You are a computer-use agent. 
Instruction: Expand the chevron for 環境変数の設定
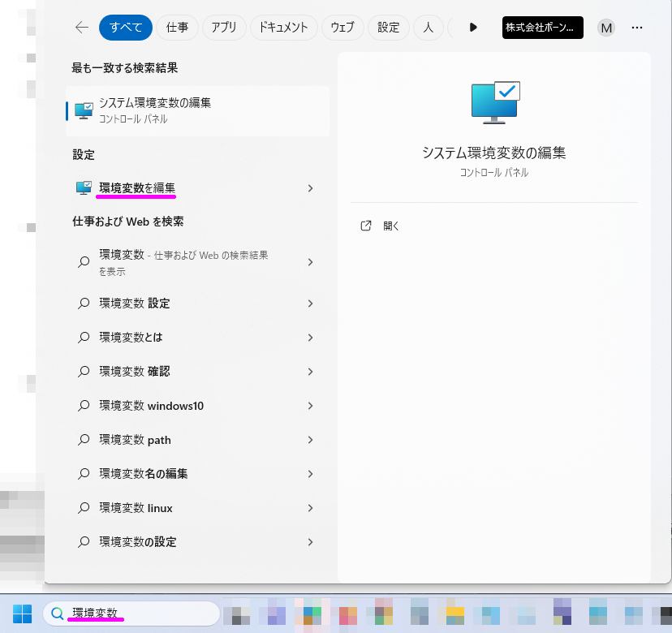click(x=310, y=542)
